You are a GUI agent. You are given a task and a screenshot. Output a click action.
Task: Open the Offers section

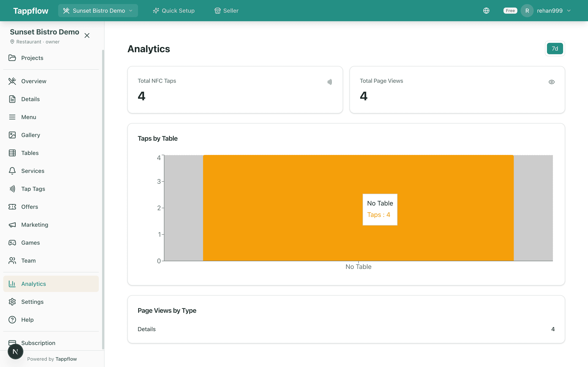pos(30,207)
